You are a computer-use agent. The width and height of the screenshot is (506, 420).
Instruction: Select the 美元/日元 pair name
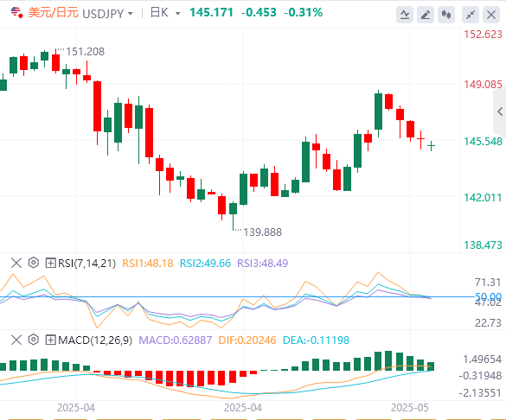(x=54, y=13)
